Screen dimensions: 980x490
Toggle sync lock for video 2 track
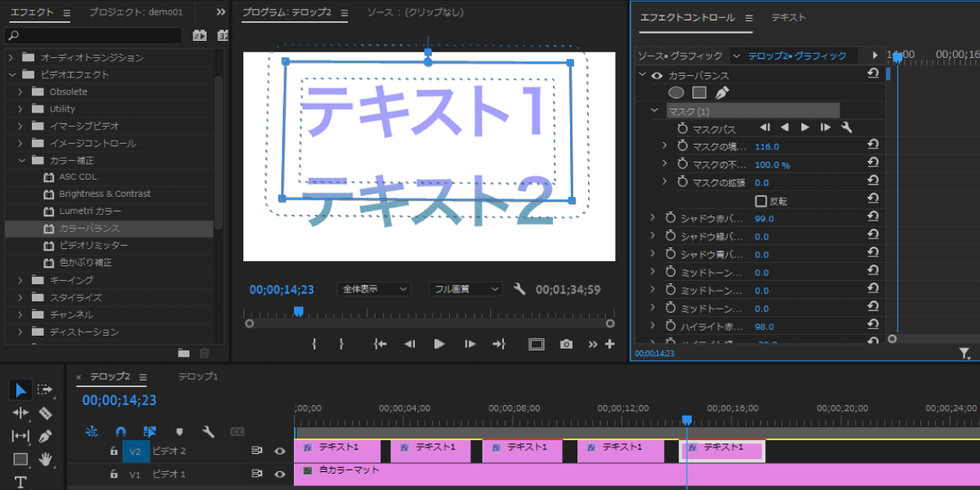coord(257,451)
